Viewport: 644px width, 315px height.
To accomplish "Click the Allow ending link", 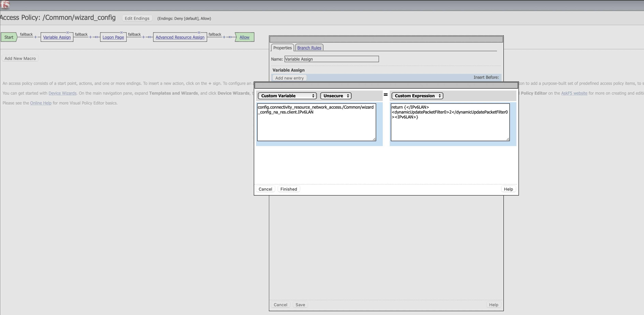I will 244,37.
